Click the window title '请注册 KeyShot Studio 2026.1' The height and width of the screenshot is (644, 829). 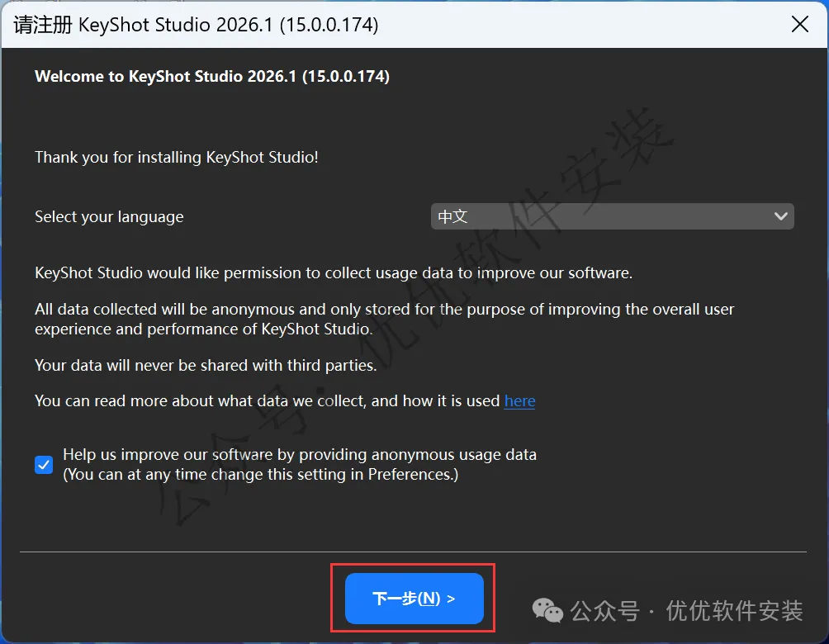[x=196, y=25]
